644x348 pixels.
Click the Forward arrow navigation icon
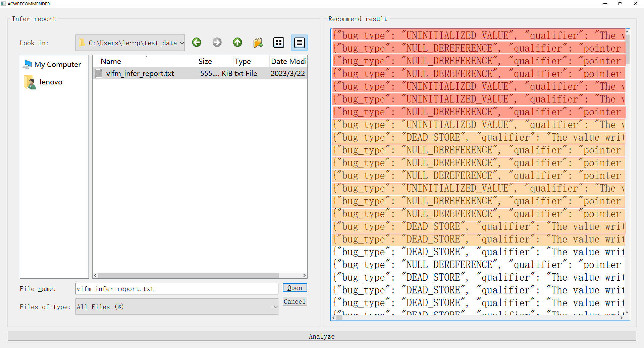pyautogui.click(x=217, y=43)
